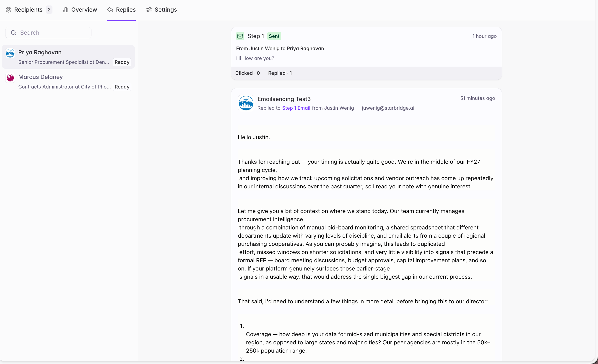Click the Recipients person icon

(x=8, y=10)
